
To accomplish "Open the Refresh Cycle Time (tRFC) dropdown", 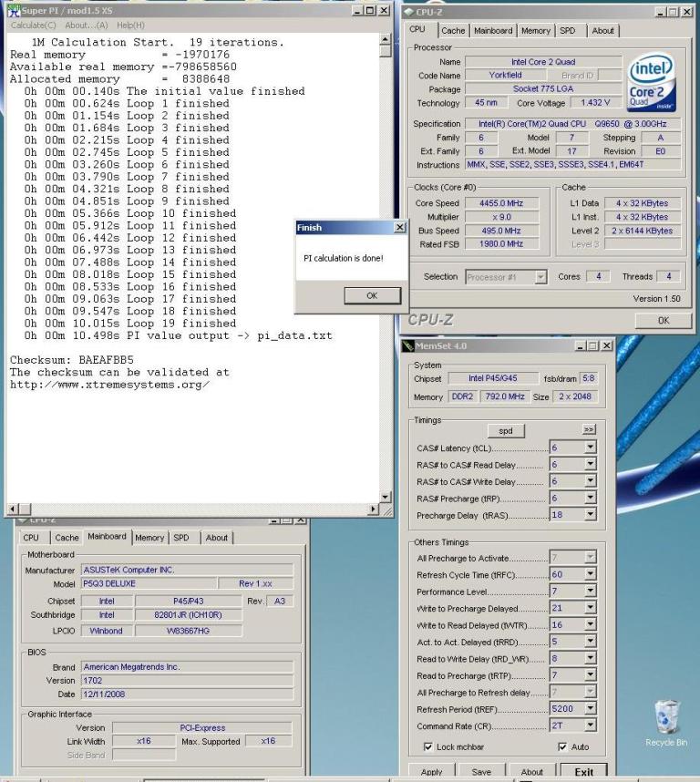I will 591,574.
